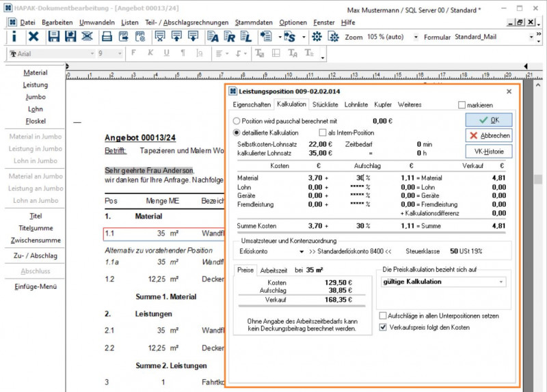
Task: Select 'Position wird pauschal berechnet mit' option
Action: pos(237,120)
